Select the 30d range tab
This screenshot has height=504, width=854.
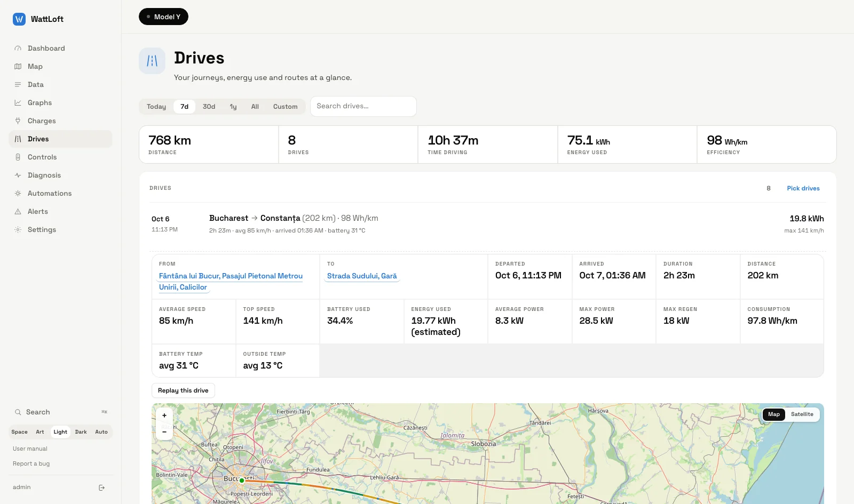click(209, 107)
